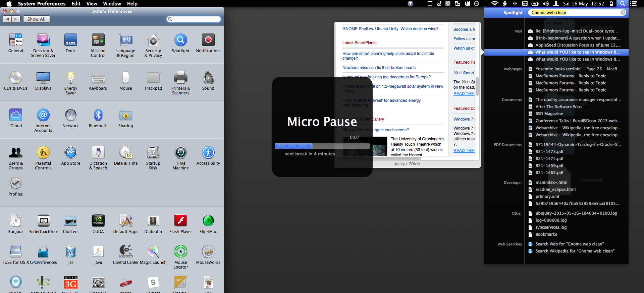Viewport: 644px width, 293px height.
Task: Open Network preference pane
Action: (71, 118)
